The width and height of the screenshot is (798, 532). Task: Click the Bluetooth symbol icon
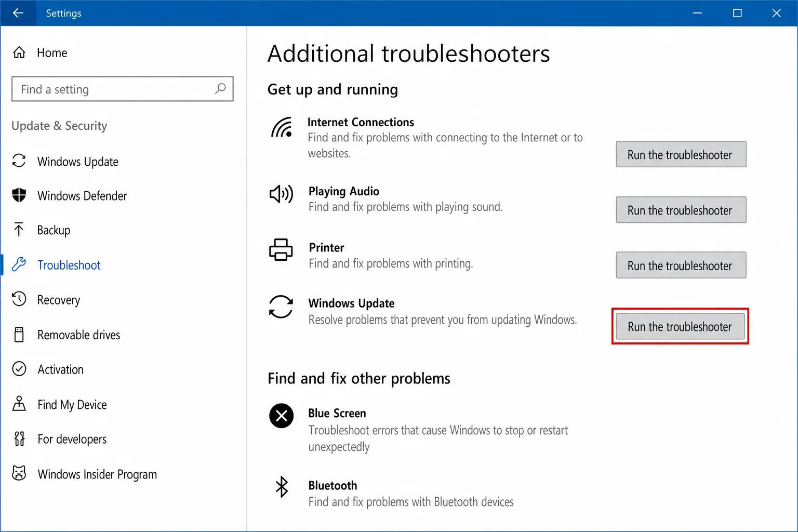[282, 487]
